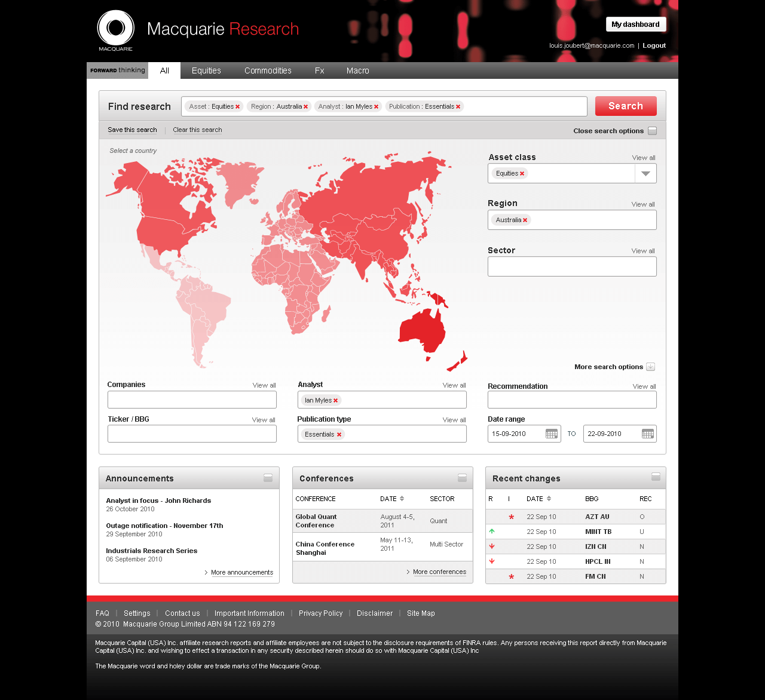The height and width of the screenshot is (700, 765).
Task: Click Clear this search
Action: [x=197, y=130]
